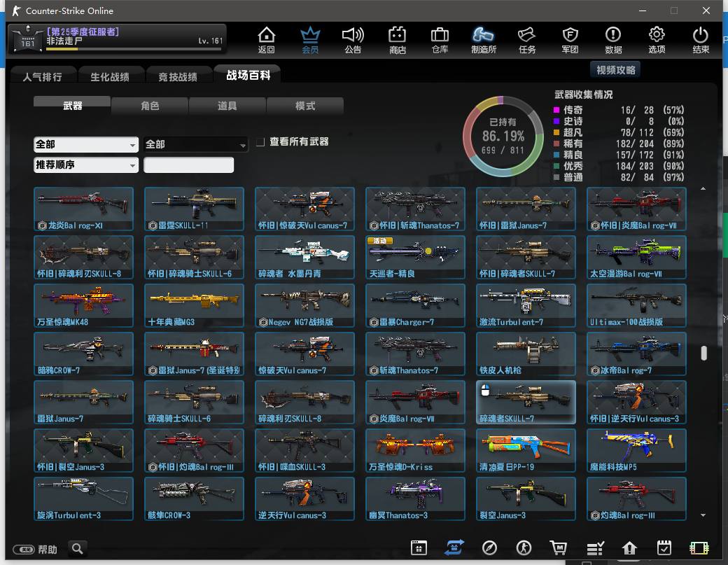This screenshot has width=728, height=565.
Task: Click the scroll up arrow of weapon list
Action: (x=703, y=188)
